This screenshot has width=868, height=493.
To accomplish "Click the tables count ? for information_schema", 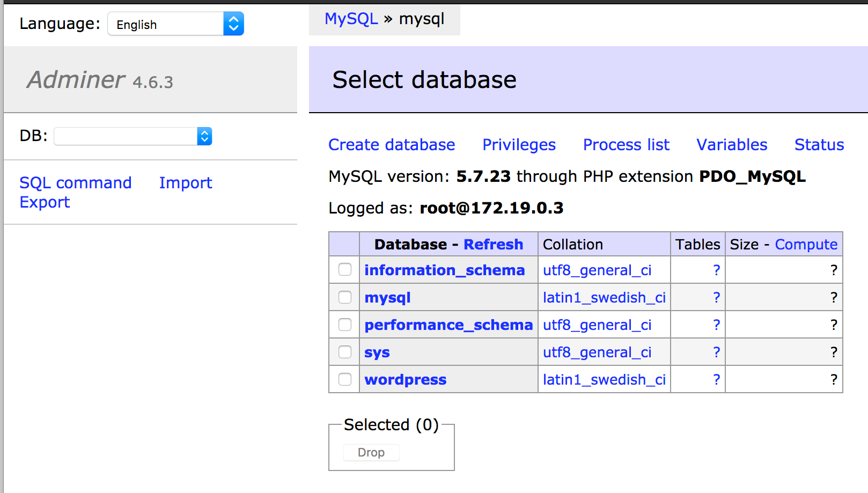I will click(716, 270).
